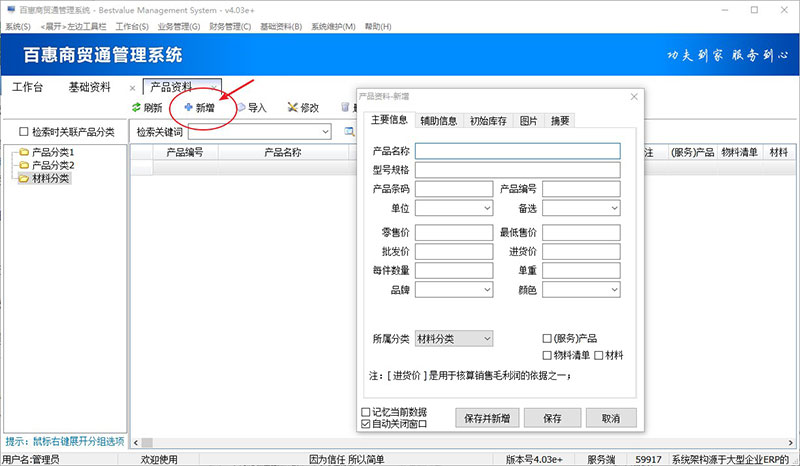Click the horizontal scrollbar right arrow
This screenshot has height=466, width=800.
pos(791,443)
